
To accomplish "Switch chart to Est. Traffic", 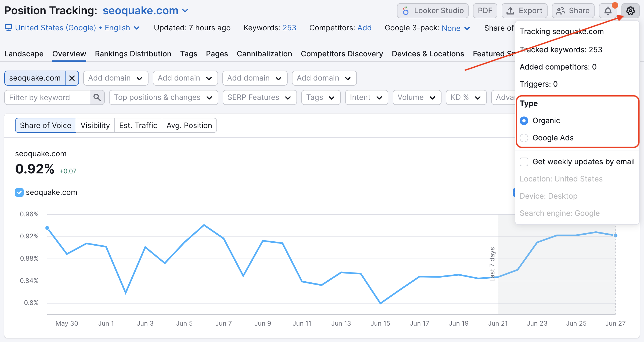I will tap(138, 125).
